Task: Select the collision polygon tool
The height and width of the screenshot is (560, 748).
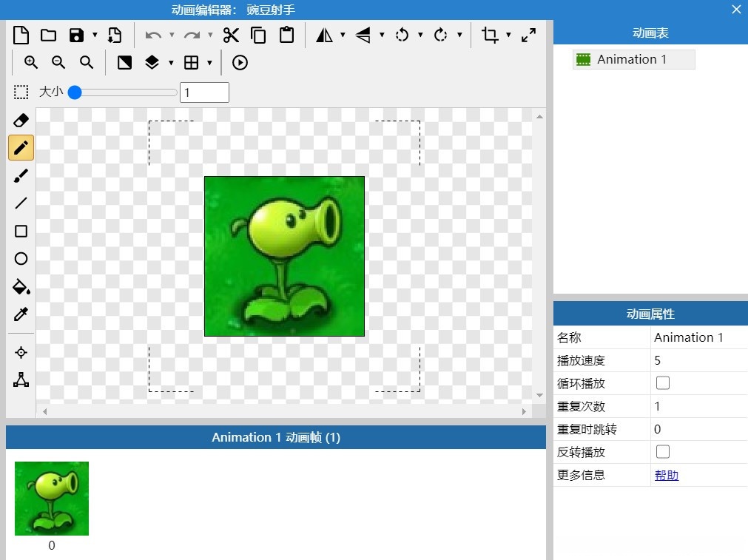Action: (21, 379)
